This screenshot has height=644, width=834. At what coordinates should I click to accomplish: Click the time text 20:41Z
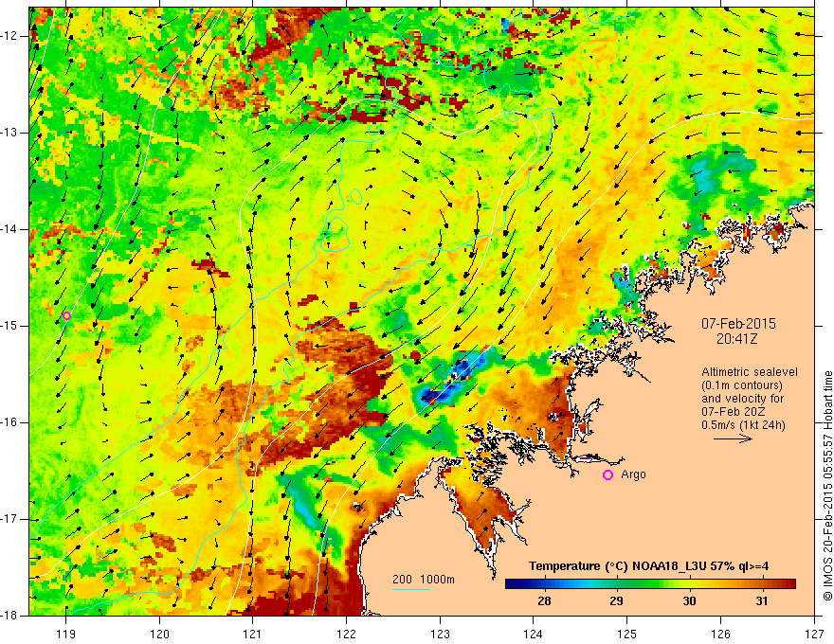pos(736,339)
